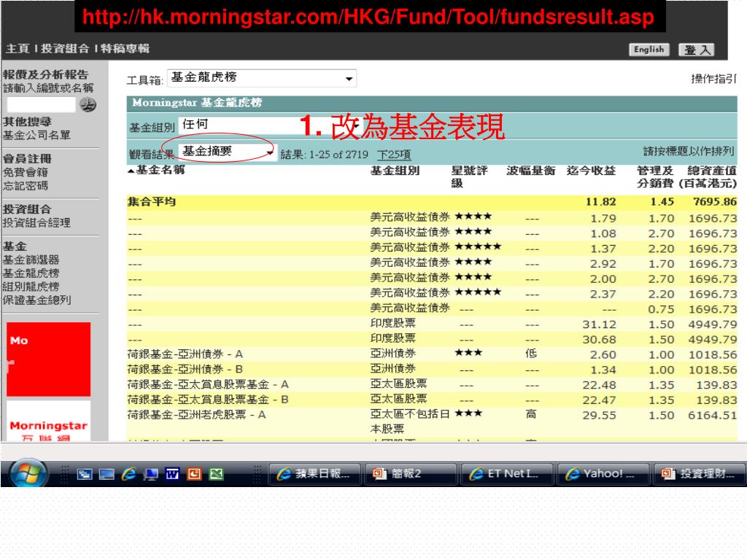Click the 操作指引 link
Screen dimensions: 747x560
[x=713, y=79]
